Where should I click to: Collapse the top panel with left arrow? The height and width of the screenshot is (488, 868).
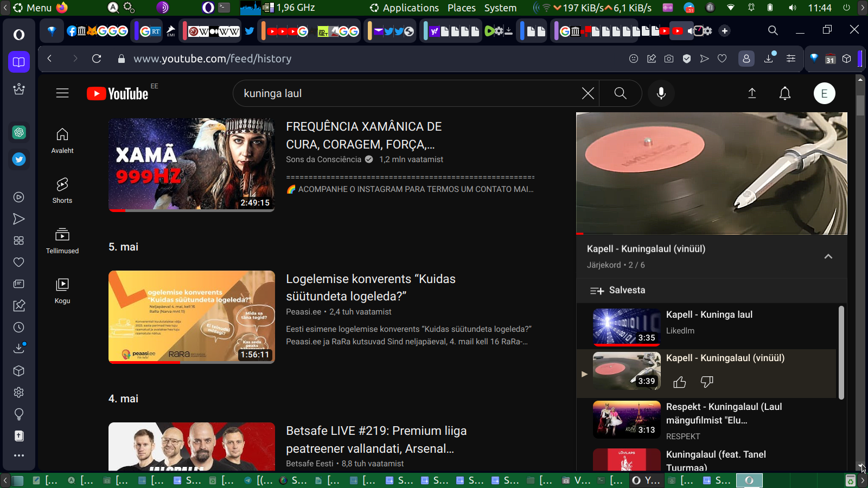click(x=5, y=8)
